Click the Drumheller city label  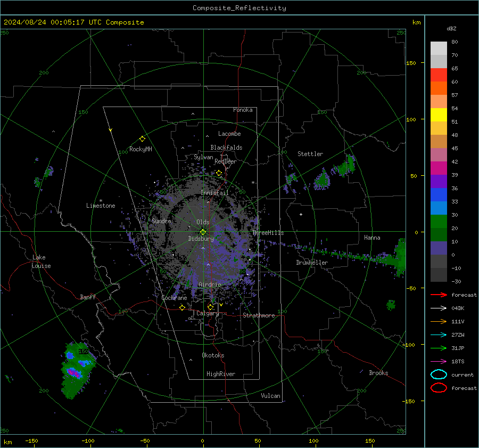(x=312, y=263)
